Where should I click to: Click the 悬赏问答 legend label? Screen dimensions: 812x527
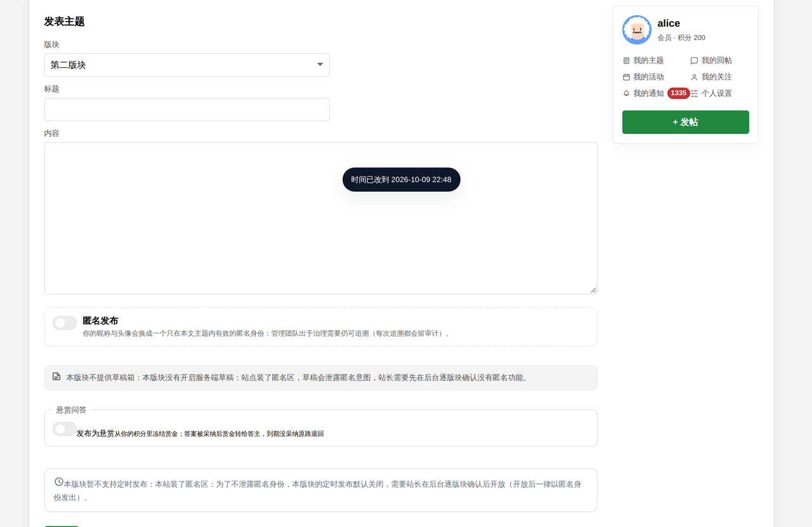click(71, 410)
